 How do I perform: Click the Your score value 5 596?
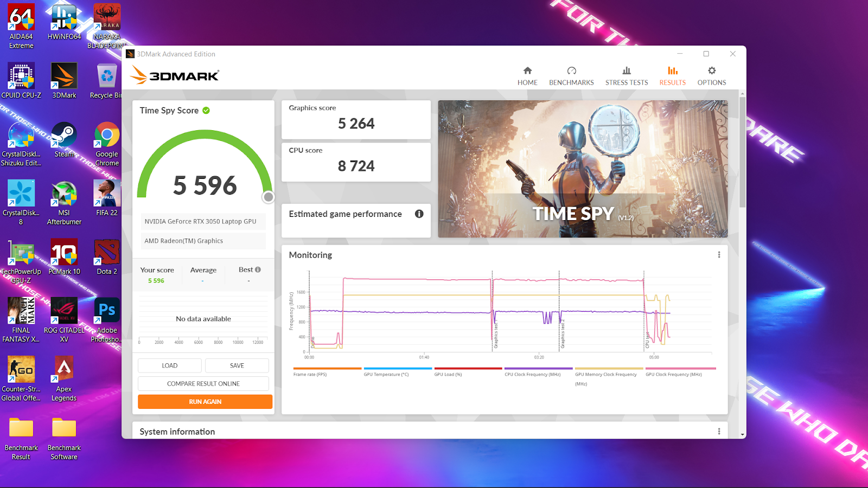[156, 281]
